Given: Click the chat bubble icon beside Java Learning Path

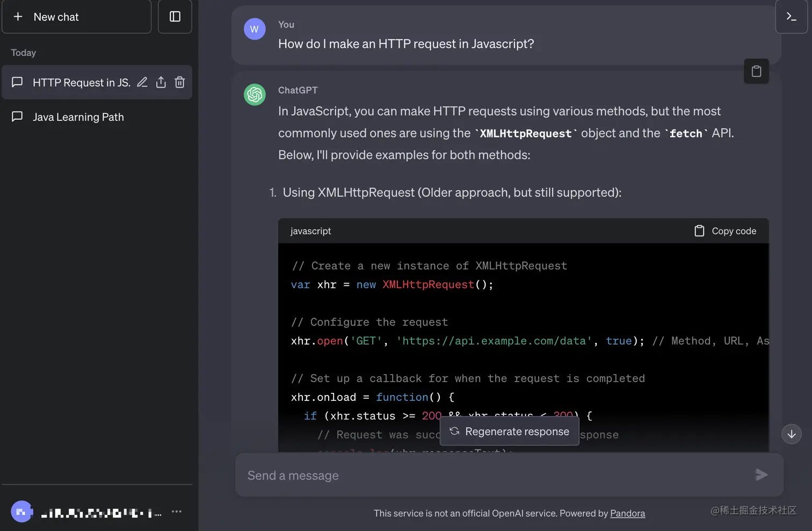Looking at the screenshot, I should point(17,117).
